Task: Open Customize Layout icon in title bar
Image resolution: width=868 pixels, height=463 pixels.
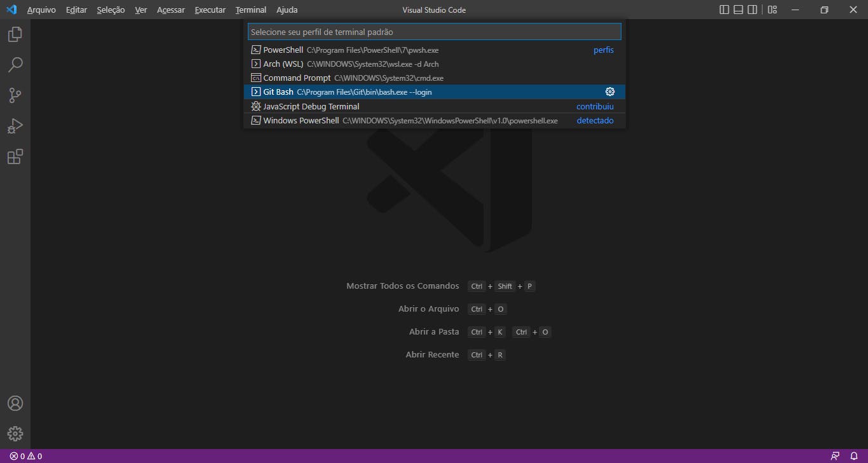Action: (772, 10)
